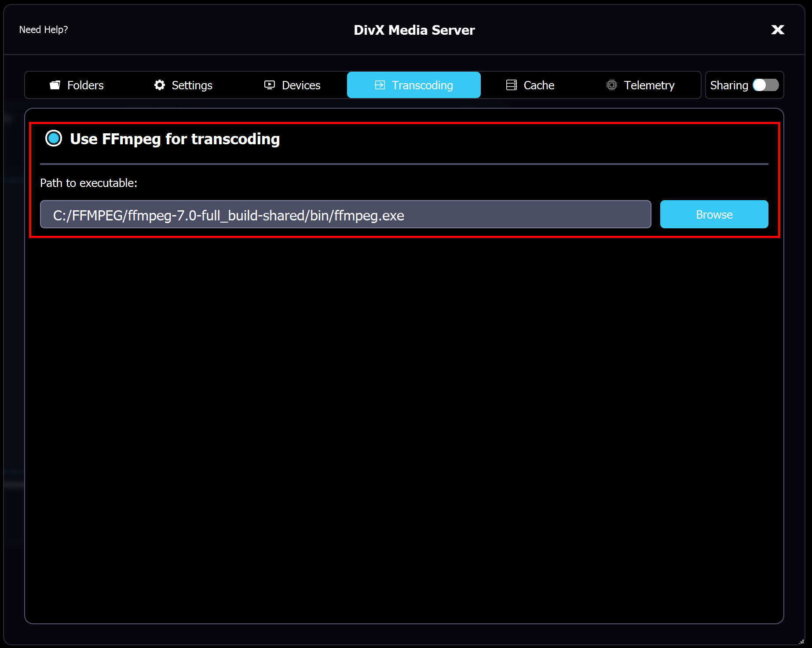Open the Folders tab
This screenshot has height=648, width=812.
(x=77, y=85)
